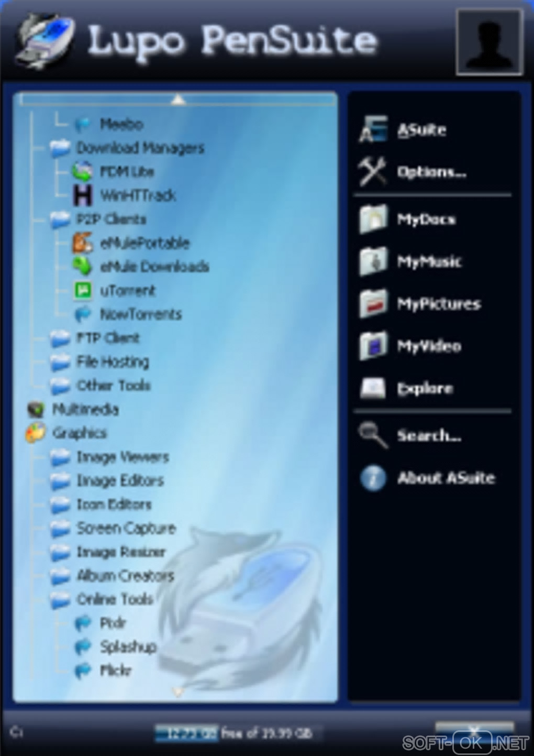Select the uTorrent text entry
534x756 pixels.
(x=128, y=290)
